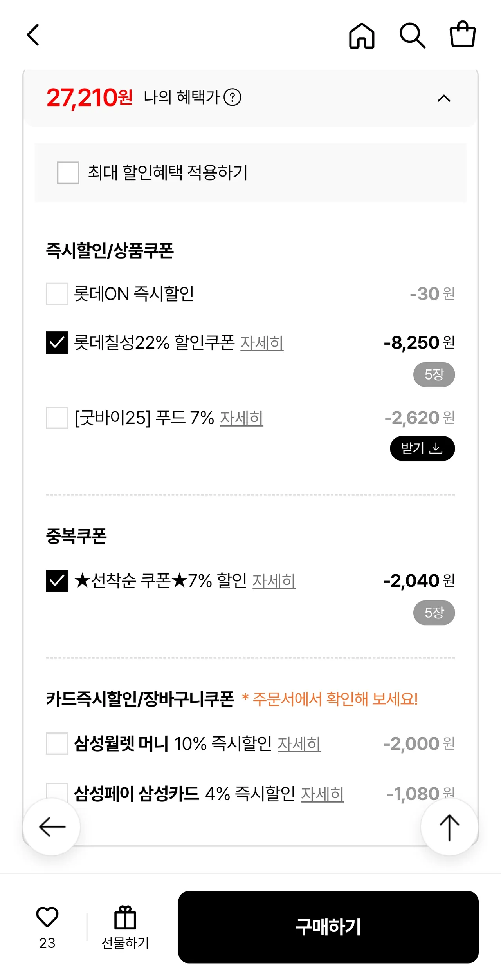The height and width of the screenshot is (980, 501).
Task: Add item to wishlist with heart icon
Action: pyautogui.click(x=47, y=917)
